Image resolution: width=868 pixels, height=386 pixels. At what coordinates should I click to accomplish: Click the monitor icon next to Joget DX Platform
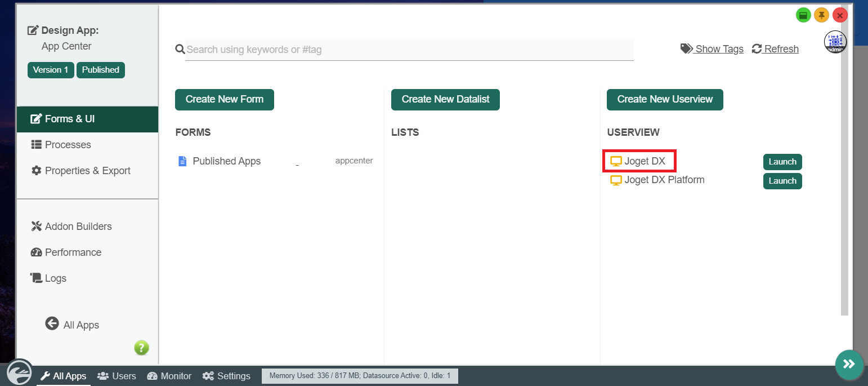click(616, 180)
